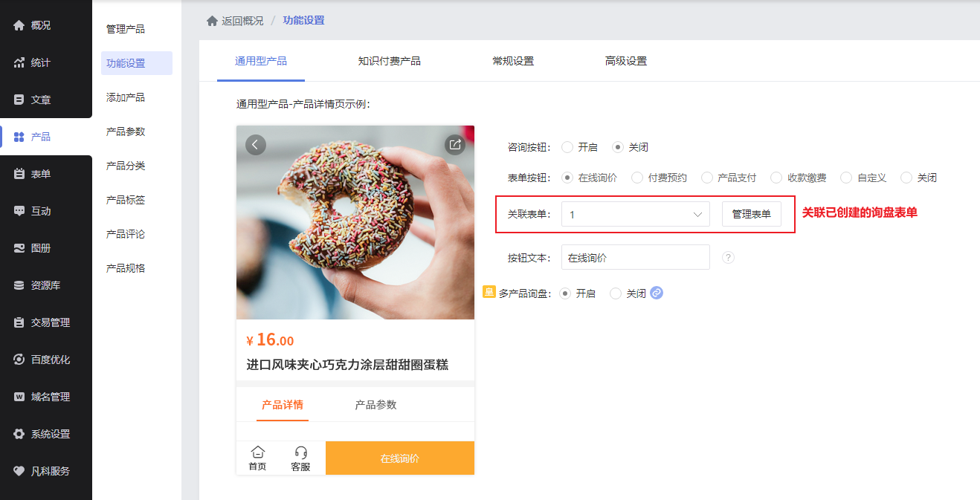Viewport: 980px width, 500px height.
Task: Click the help question mark beside 按钮文本
Action: point(729,258)
